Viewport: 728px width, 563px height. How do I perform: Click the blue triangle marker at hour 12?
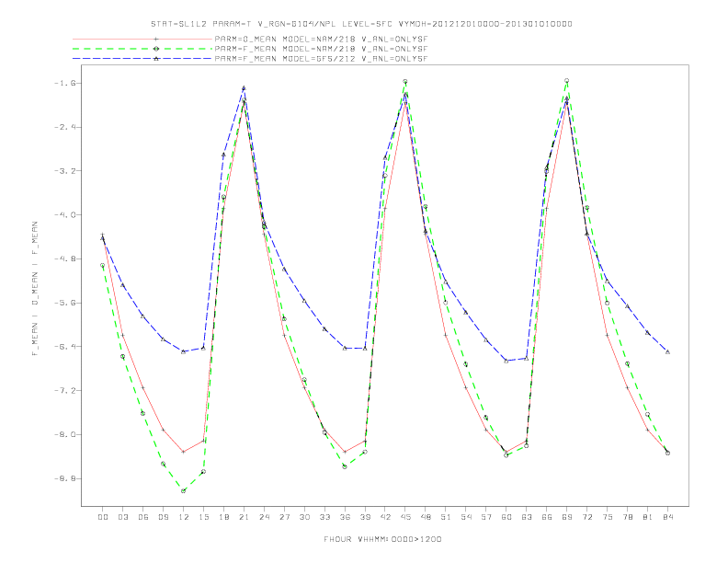point(184,351)
